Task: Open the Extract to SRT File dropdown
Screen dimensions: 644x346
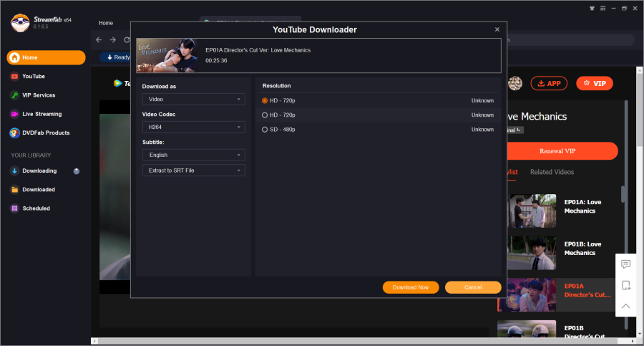Action: click(x=193, y=170)
